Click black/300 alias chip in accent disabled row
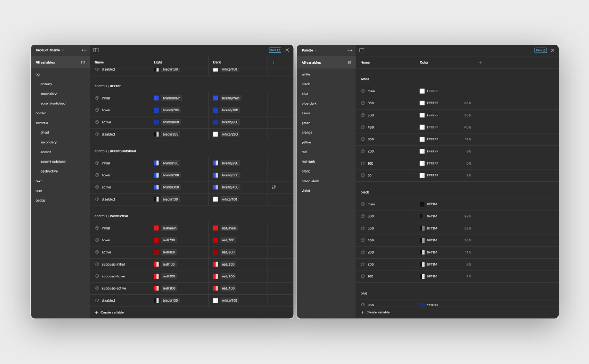589x364 pixels. point(170,134)
